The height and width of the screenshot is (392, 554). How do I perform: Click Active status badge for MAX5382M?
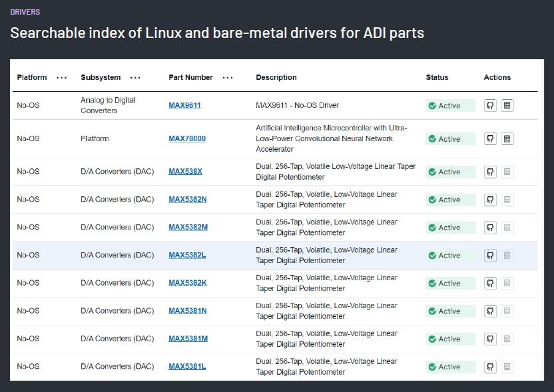(x=450, y=228)
